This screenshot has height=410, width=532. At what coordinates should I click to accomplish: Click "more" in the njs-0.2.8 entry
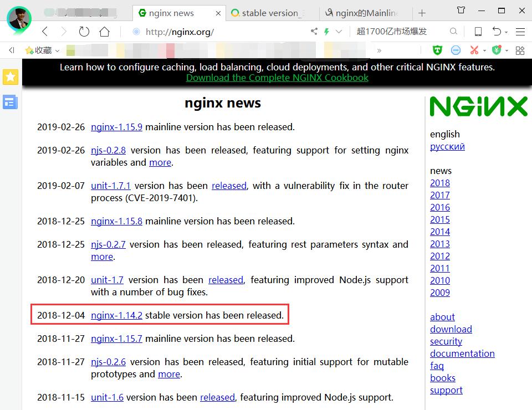160,163
